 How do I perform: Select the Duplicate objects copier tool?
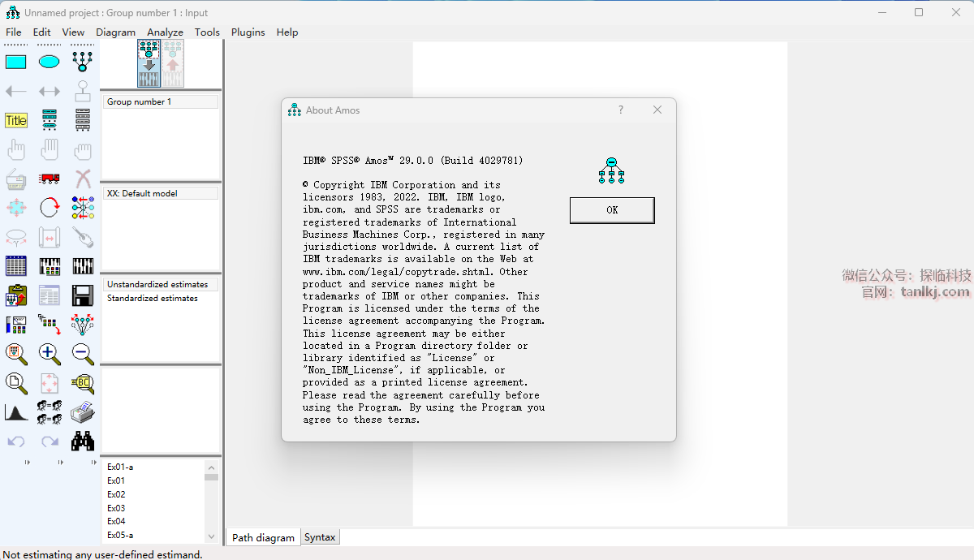tap(16, 179)
